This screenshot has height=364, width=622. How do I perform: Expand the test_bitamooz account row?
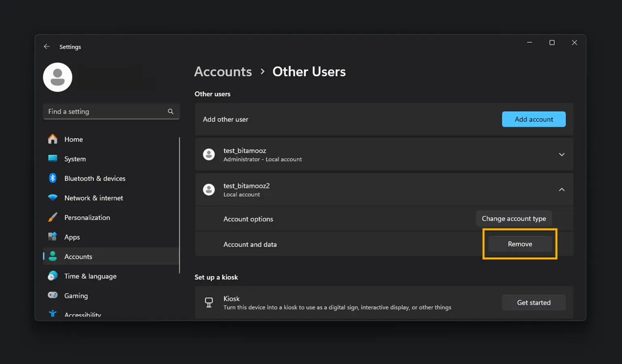coord(561,154)
